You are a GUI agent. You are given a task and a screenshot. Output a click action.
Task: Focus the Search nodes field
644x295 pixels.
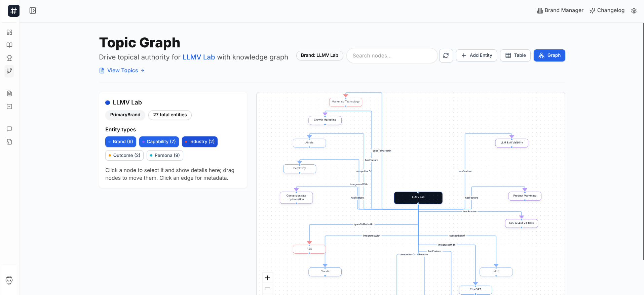[x=392, y=55]
